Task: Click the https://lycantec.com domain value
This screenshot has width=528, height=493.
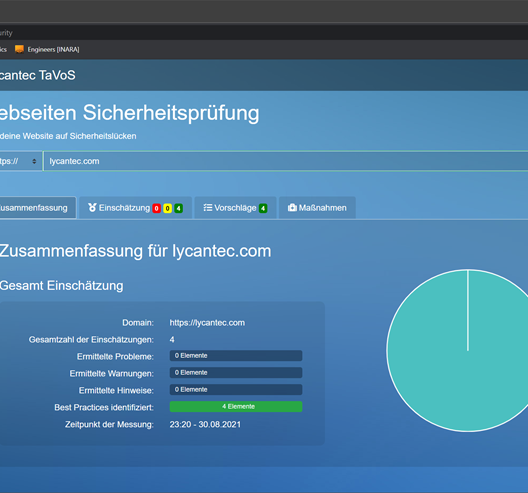Action: tap(207, 323)
